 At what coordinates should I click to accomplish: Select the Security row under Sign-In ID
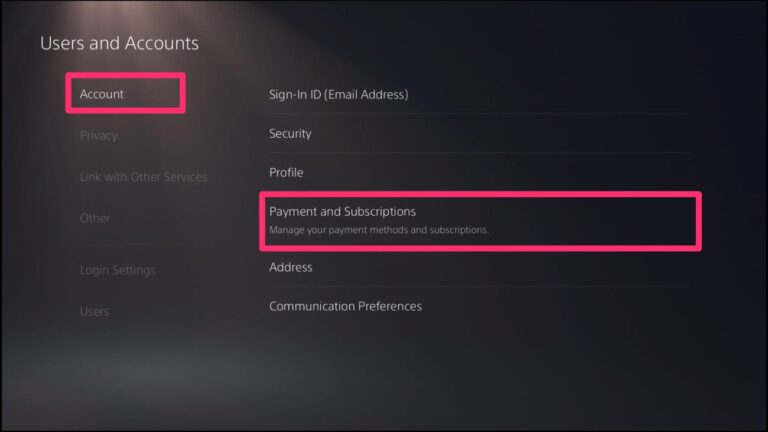(x=290, y=133)
